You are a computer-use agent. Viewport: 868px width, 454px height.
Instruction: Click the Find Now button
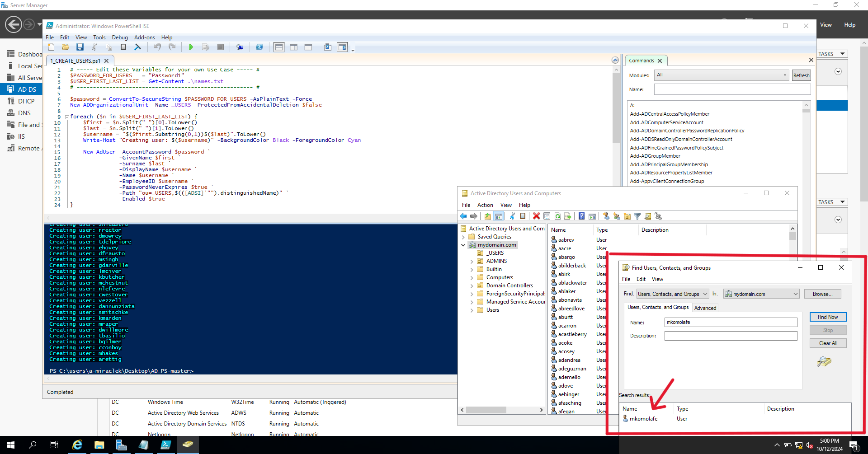[x=828, y=317]
